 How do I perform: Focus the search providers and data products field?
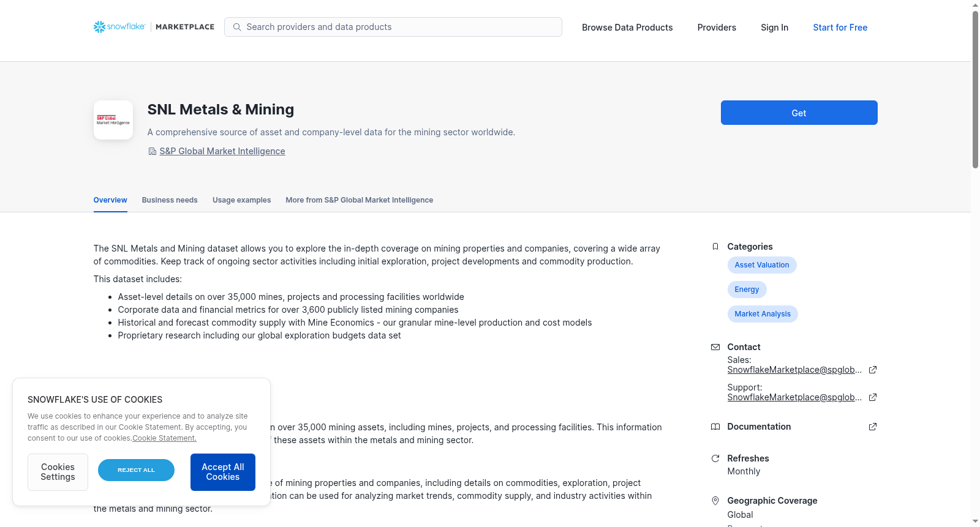pos(393,27)
